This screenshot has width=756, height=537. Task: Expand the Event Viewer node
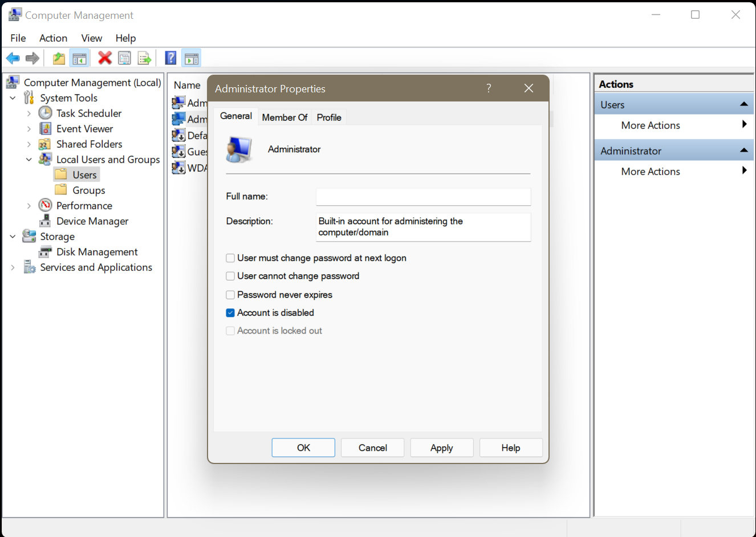click(x=29, y=129)
